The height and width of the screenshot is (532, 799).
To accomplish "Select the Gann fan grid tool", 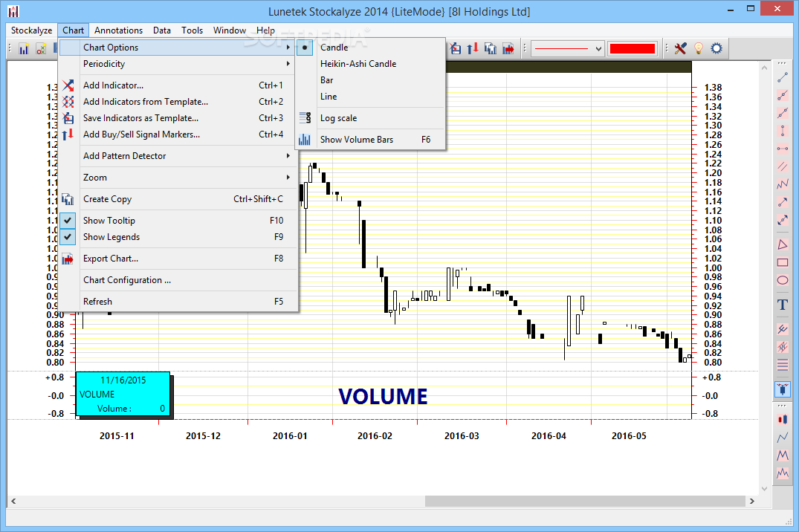I will [782, 347].
